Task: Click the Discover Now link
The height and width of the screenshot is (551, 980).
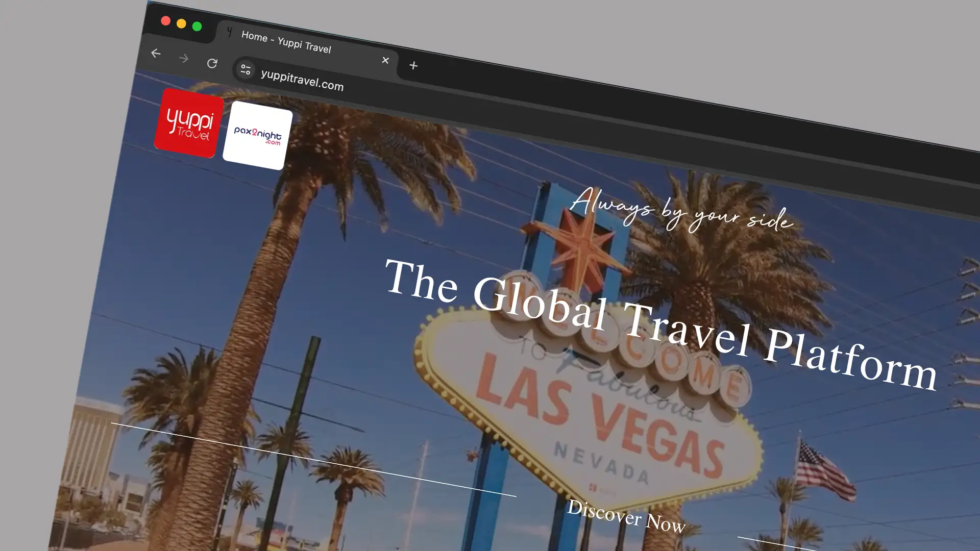Action: (626, 516)
